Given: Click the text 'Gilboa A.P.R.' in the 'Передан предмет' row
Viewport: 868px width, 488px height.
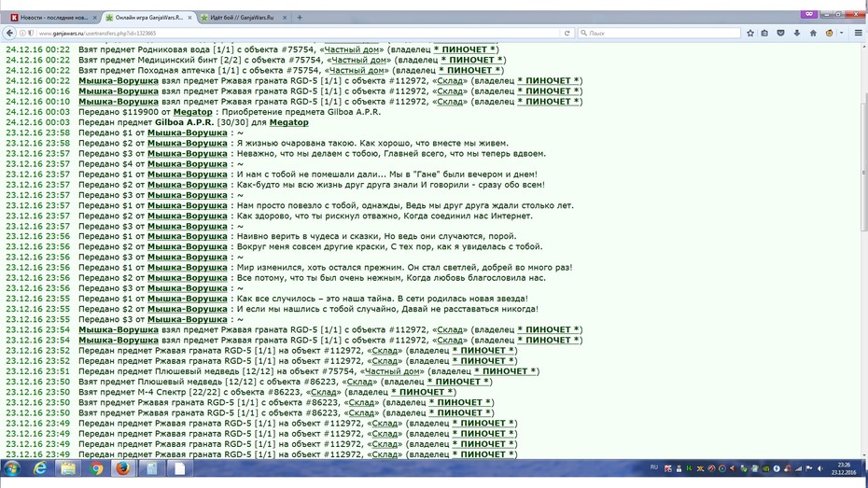Looking at the screenshot, I should [x=185, y=122].
